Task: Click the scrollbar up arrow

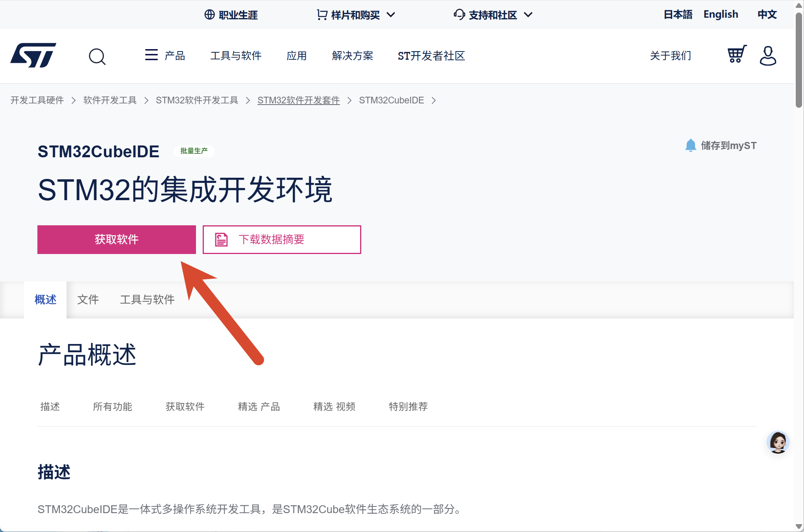Action: [x=799, y=5]
